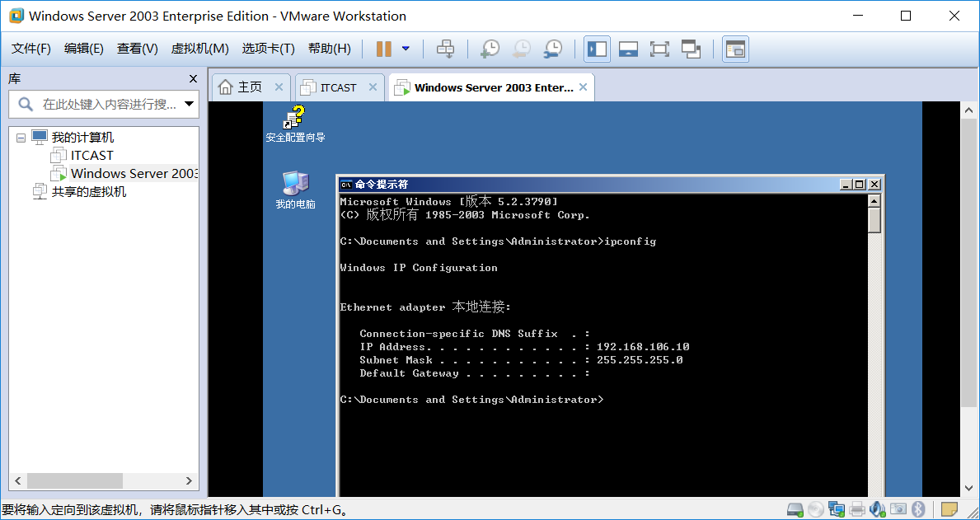Viewport: 980px width, 520px height.
Task: Toggle the console view icon
Action: click(x=736, y=49)
